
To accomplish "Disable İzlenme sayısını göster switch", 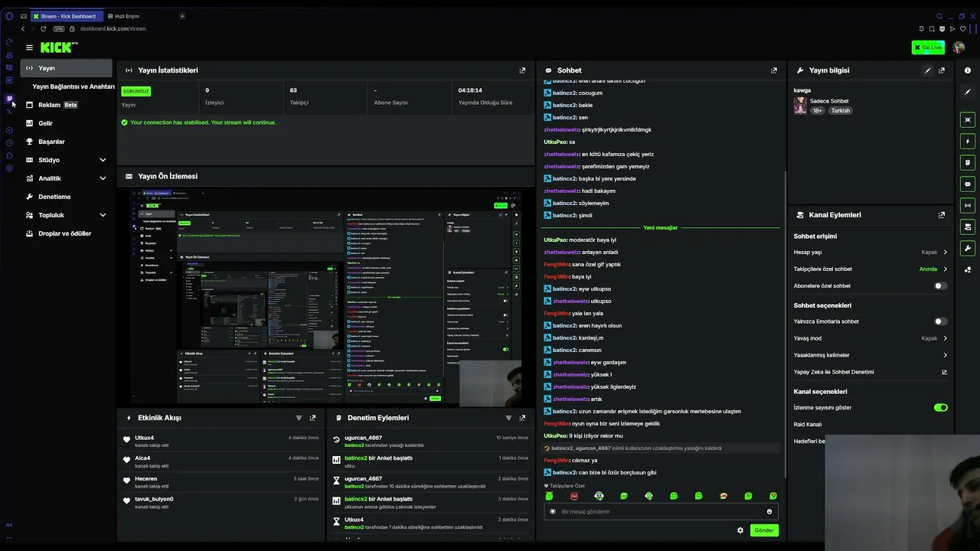I will [x=940, y=407].
